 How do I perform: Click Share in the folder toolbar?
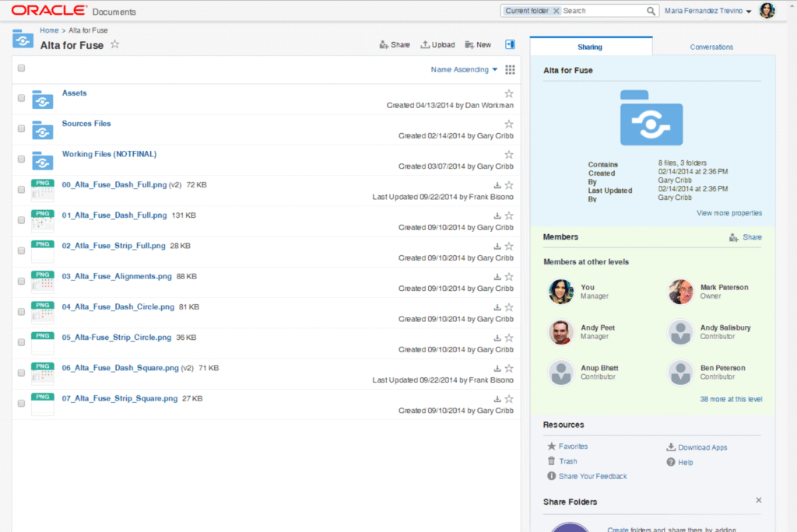click(395, 44)
